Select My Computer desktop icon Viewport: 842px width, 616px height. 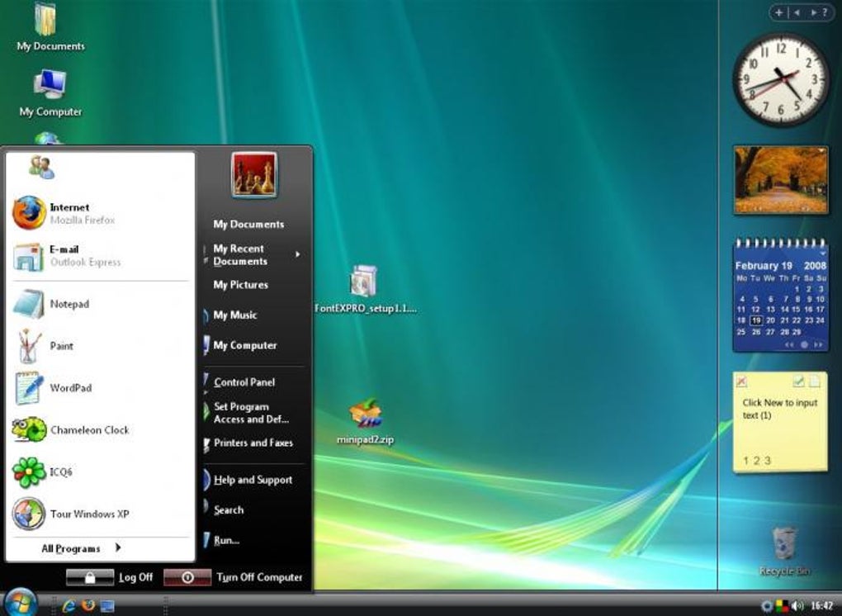pos(50,93)
